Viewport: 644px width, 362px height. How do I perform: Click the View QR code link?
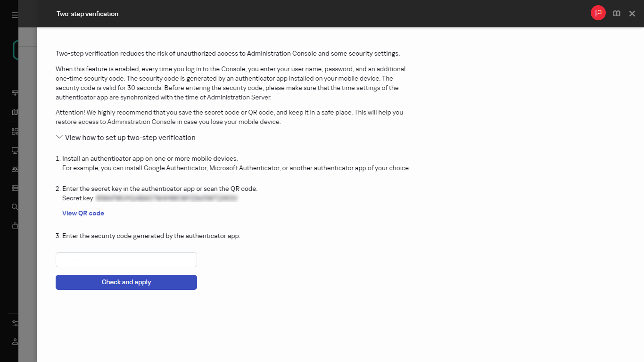[83, 213]
